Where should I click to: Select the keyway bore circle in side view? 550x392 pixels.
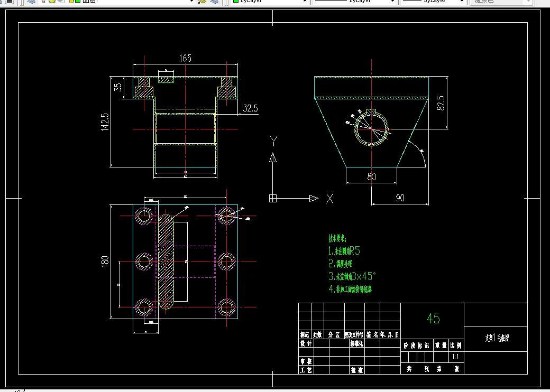371,129
